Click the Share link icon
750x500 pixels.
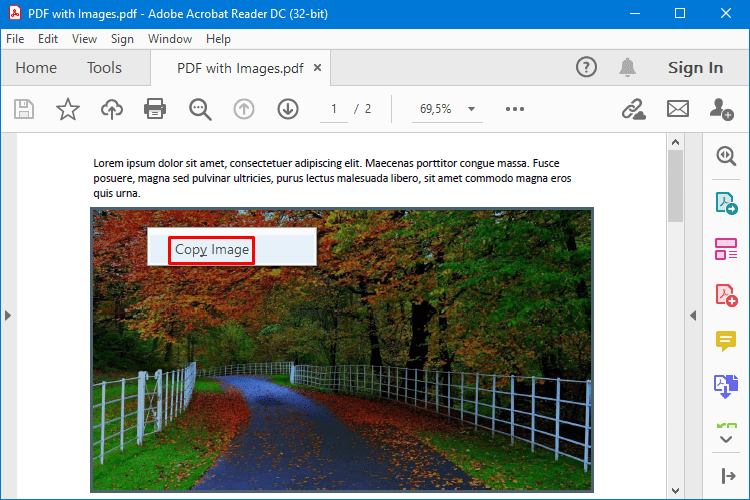634,109
